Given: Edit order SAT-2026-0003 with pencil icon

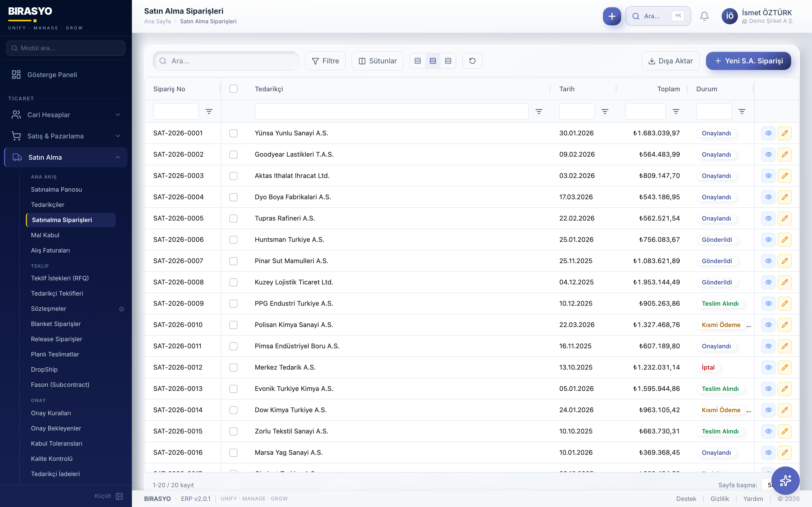Looking at the screenshot, I should (x=785, y=176).
